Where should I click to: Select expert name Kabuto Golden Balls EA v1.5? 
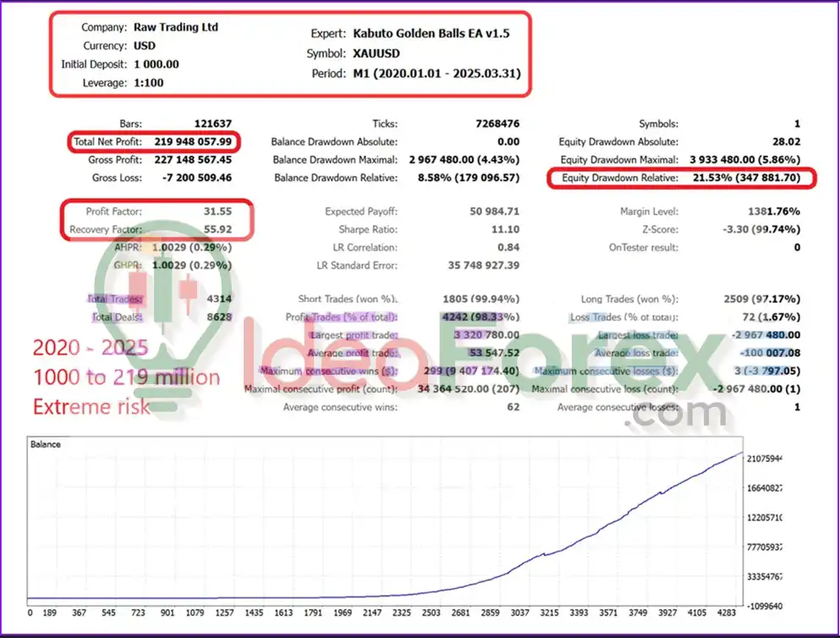[431, 33]
